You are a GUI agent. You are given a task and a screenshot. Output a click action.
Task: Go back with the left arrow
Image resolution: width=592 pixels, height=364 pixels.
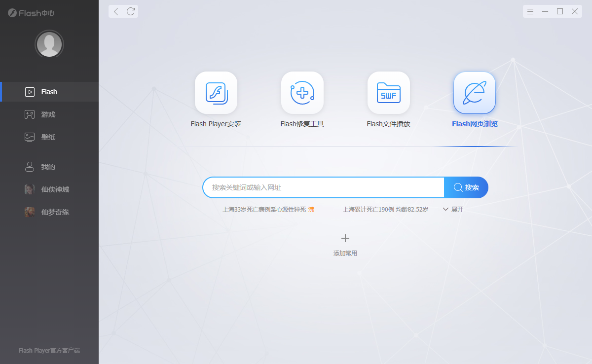[116, 11]
